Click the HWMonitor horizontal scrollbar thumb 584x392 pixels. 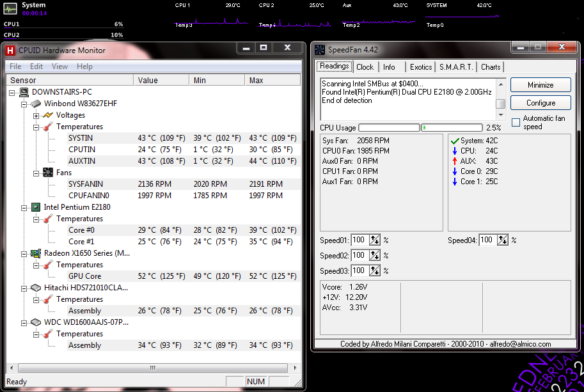(x=153, y=368)
